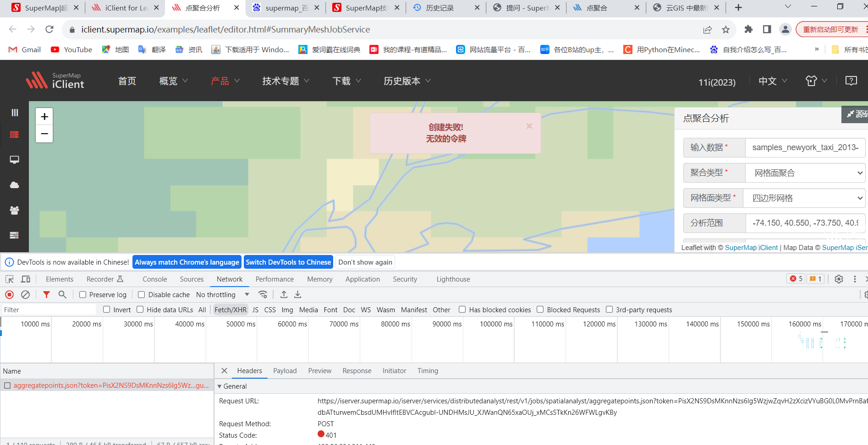Open the Response request tab
Image resolution: width=868 pixels, height=445 pixels.
tap(357, 370)
